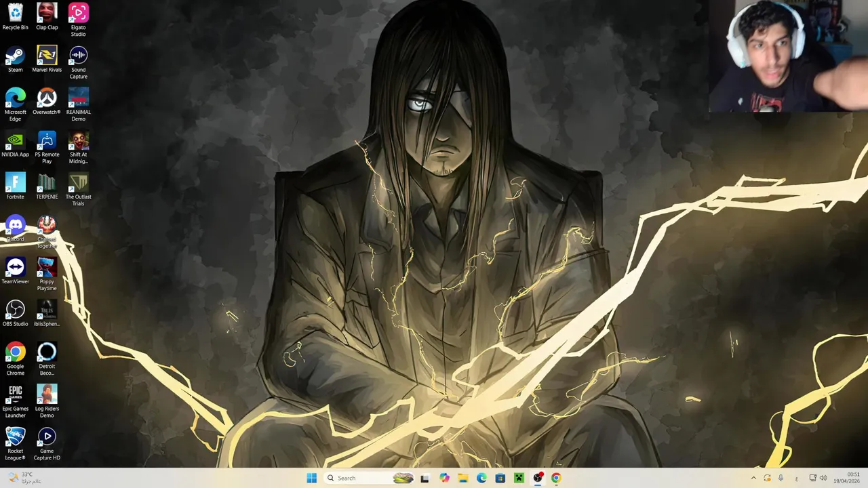Switch to Google Chrome in the taskbar
The height and width of the screenshot is (488, 868).
556,478
